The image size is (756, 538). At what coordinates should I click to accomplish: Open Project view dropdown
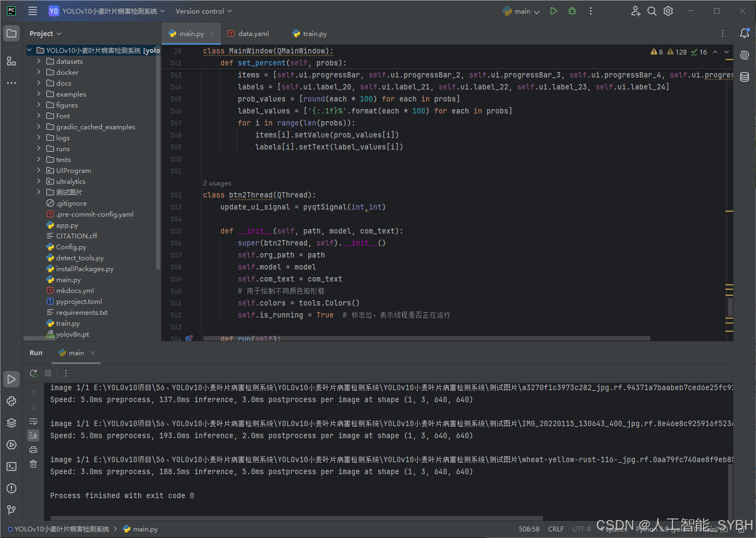tap(45, 33)
